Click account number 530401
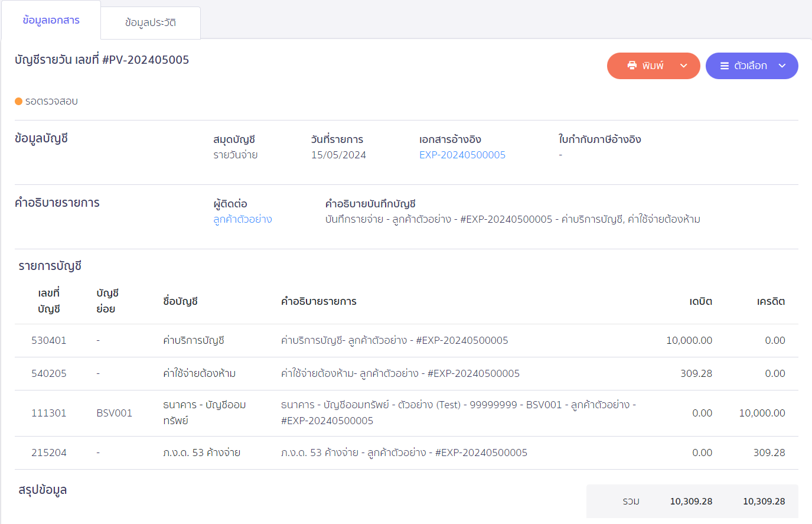 pos(49,340)
